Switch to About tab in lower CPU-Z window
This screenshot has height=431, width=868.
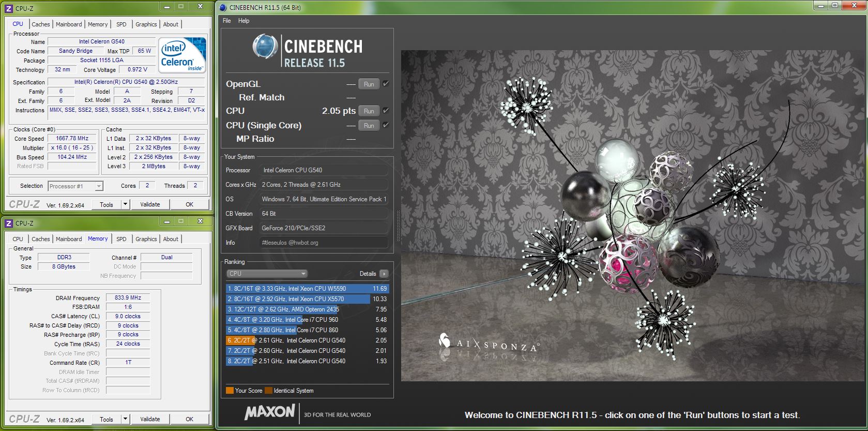tap(171, 239)
